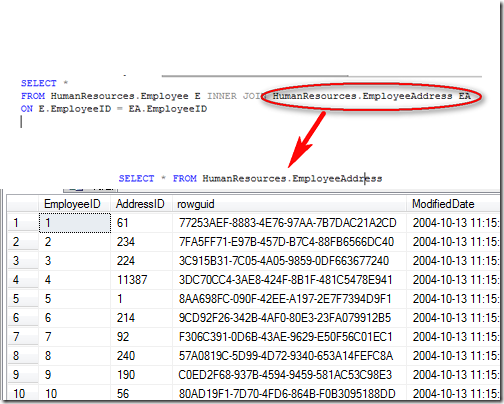
Task: Click AddressID cell 240
Action: pyautogui.click(x=142, y=356)
